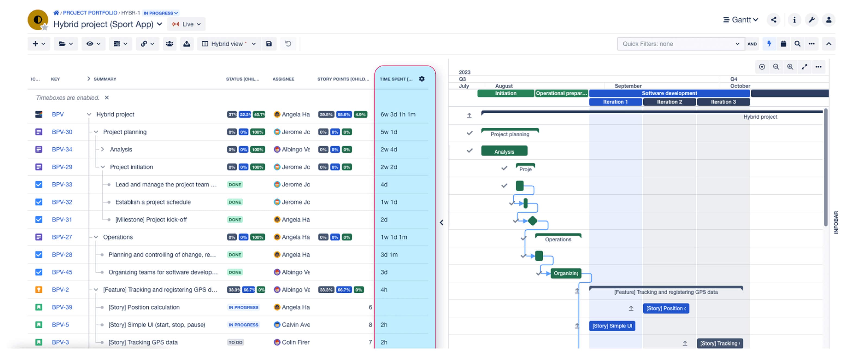Image resolution: width=868 pixels, height=355 pixels.
Task: Click the BPV-2 feature type icon
Action: pyautogui.click(x=39, y=289)
